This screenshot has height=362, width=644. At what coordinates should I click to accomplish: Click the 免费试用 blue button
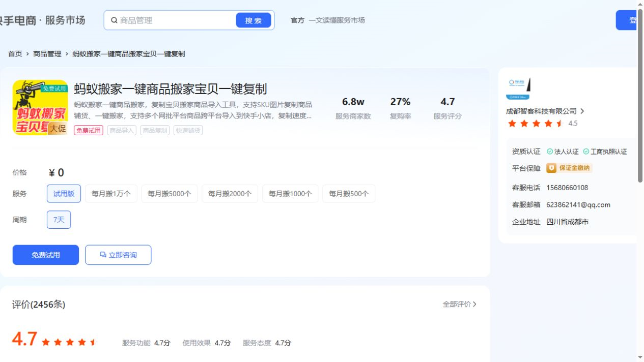click(x=46, y=255)
